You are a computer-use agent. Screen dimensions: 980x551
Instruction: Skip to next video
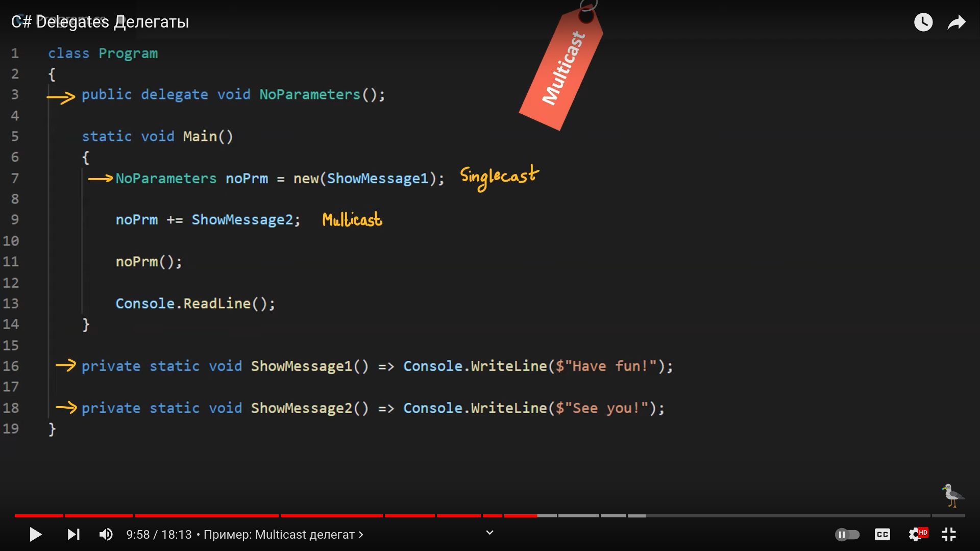point(73,534)
